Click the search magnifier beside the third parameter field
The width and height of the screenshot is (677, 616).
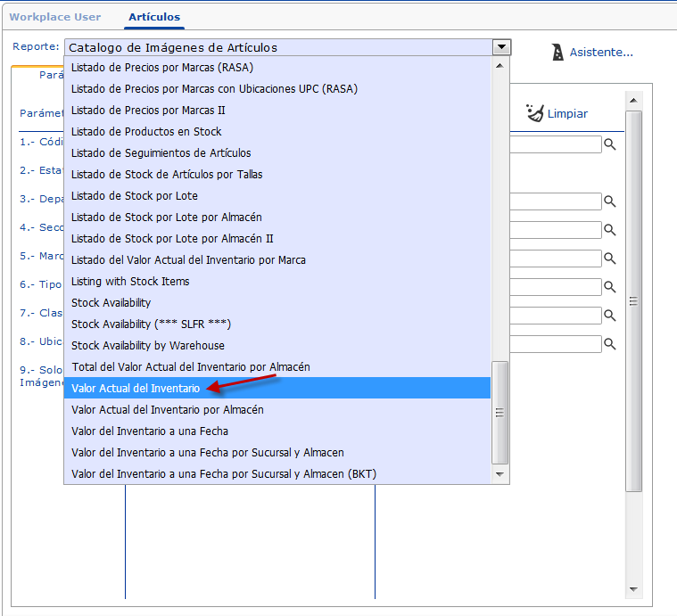pos(610,201)
